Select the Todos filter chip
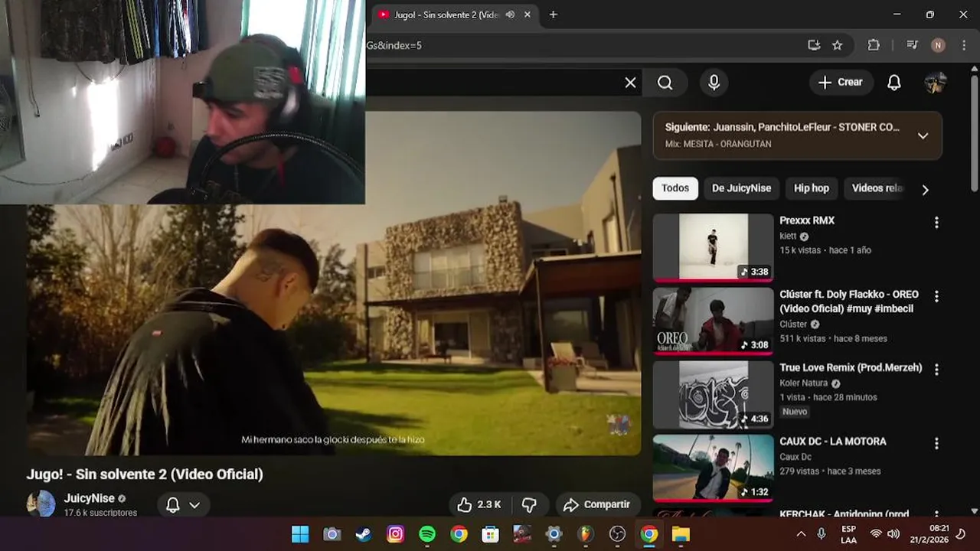Image resolution: width=980 pixels, height=551 pixels. point(675,188)
